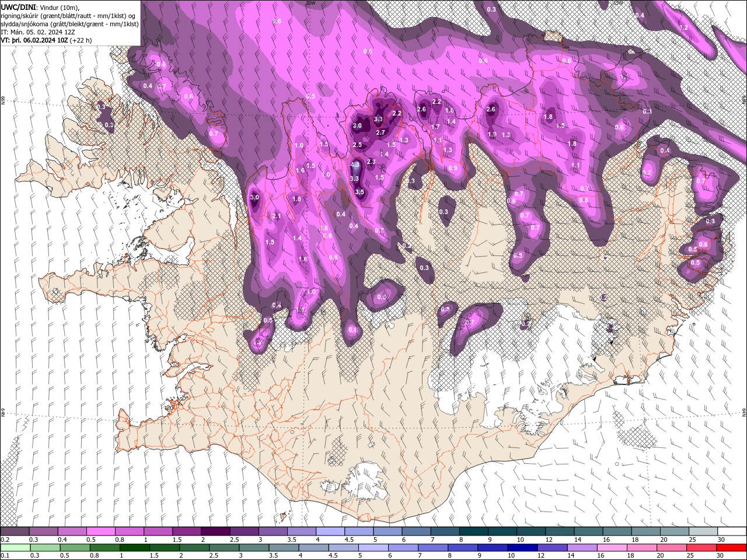Click the 2.1 snowfall value on the map

[277, 216]
